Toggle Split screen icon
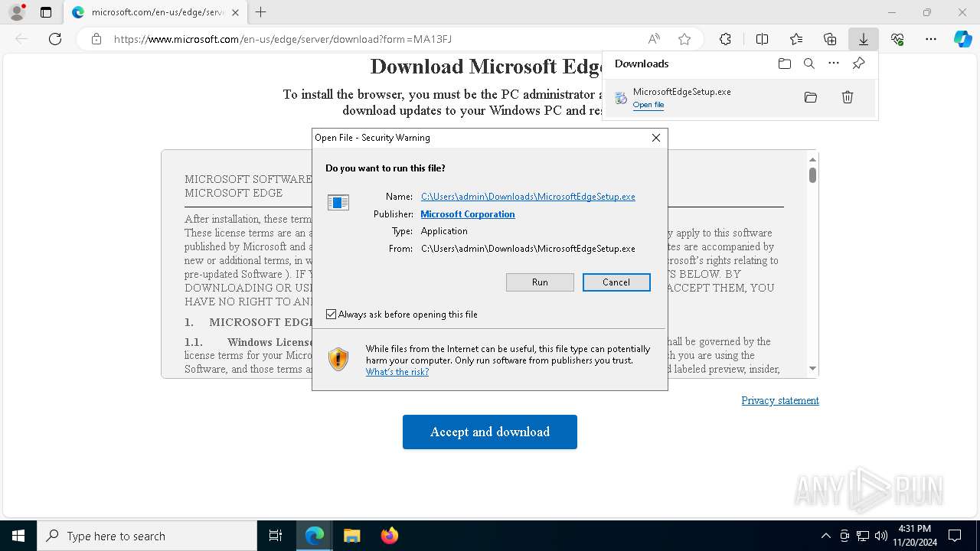Image resolution: width=980 pixels, height=551 pixels. 762,39
